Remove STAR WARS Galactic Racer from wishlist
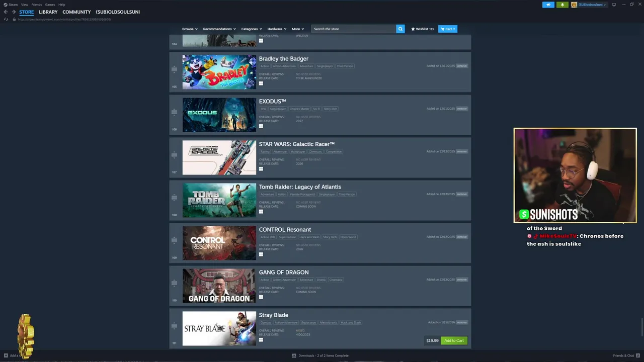 pyautogui.click(x=462, y=151)
